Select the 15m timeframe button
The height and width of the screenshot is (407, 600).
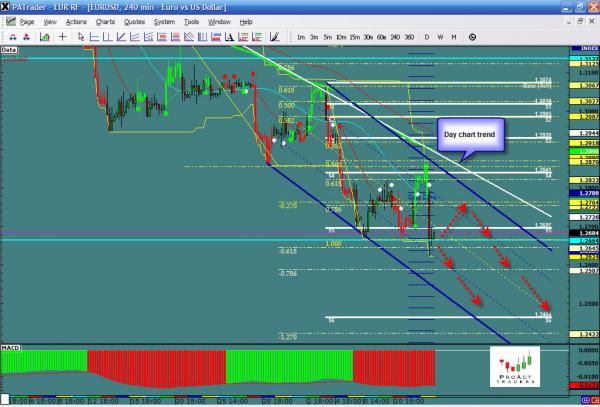tap(354, 37)
